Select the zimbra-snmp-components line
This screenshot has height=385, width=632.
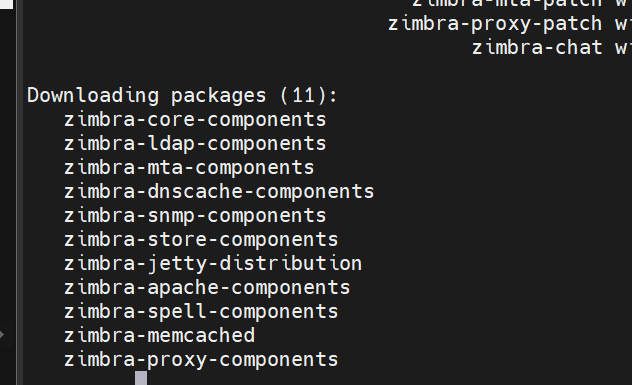pyautogui.click(x=195, y=216)
